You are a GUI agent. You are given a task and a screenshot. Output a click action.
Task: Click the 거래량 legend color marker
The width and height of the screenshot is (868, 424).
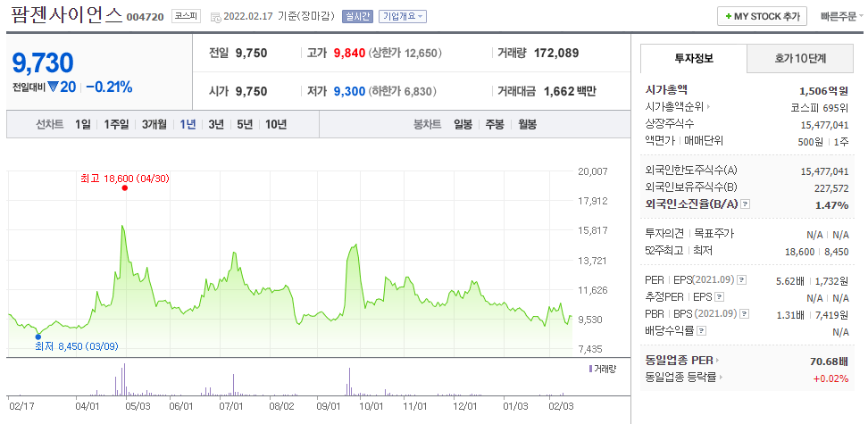[x=590, y=368]
